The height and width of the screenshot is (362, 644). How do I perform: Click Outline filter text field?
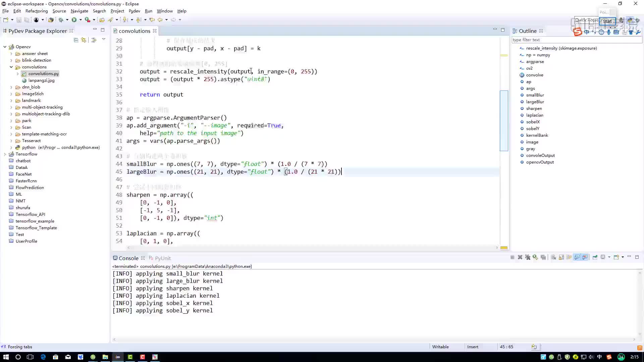coord(577,40)
